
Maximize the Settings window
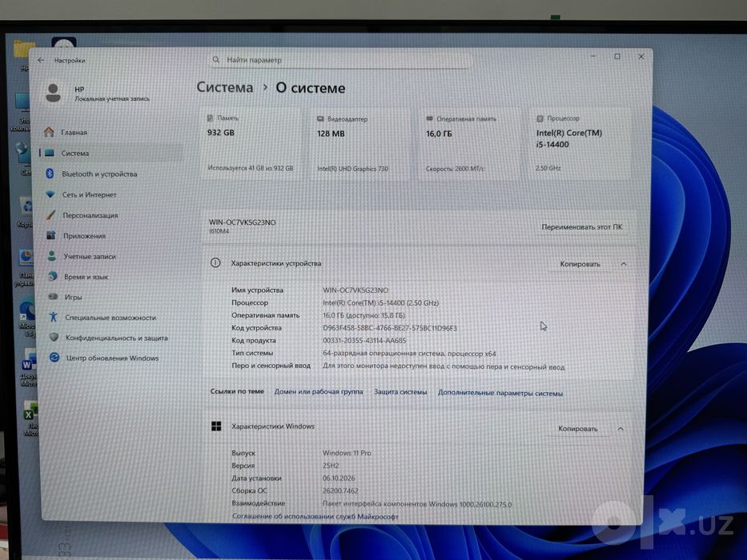pos(617,57)
